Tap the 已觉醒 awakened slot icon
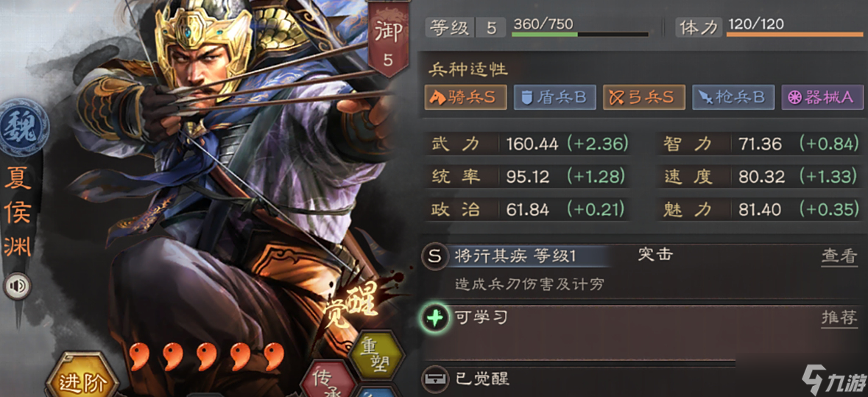The image size is (868, 397). (435, 379)
